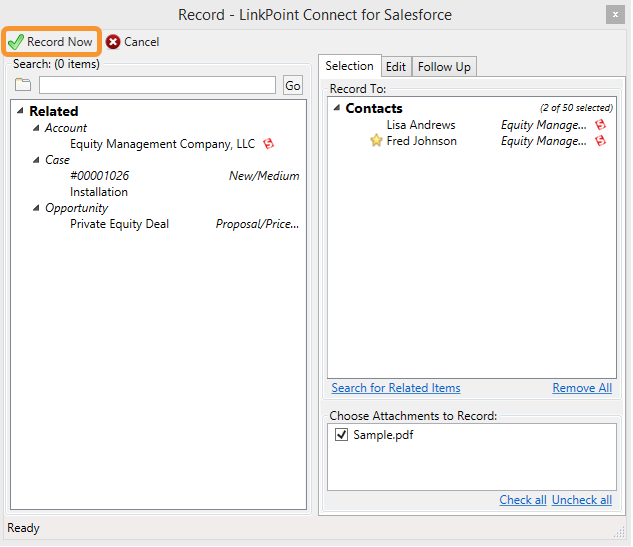The image size is (633, 547).
Task: Click the star icon next to Fred Johnson
Action: click(376, 141)
